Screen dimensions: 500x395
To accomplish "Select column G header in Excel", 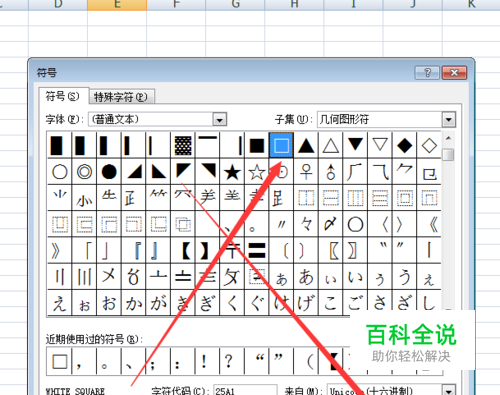I will pyautogui.click(x=235, y=5).
